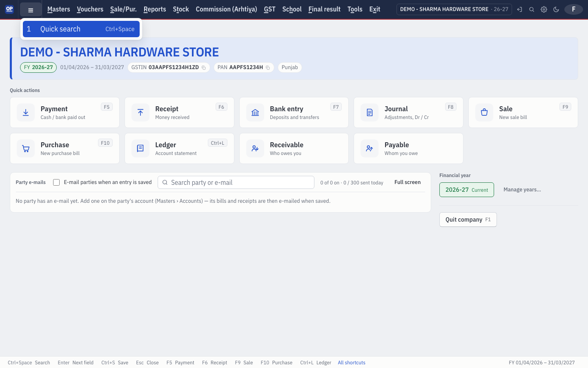This screenshot has width=588, height=368.
Task: Click the Punjab state chip
Action: (x=290, y=67)
